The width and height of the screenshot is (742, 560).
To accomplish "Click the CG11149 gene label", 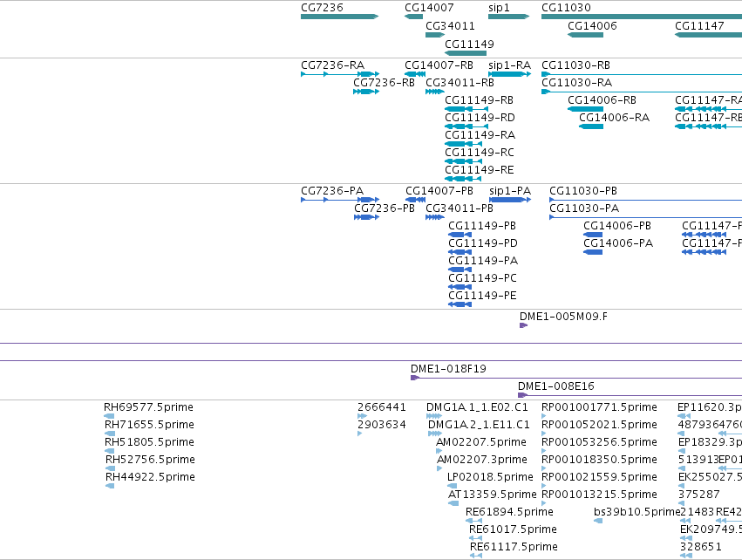I will (469, 44).
